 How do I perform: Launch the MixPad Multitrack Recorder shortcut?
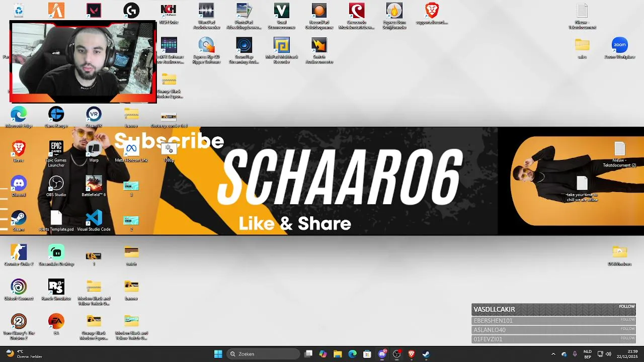pos(282,51)
